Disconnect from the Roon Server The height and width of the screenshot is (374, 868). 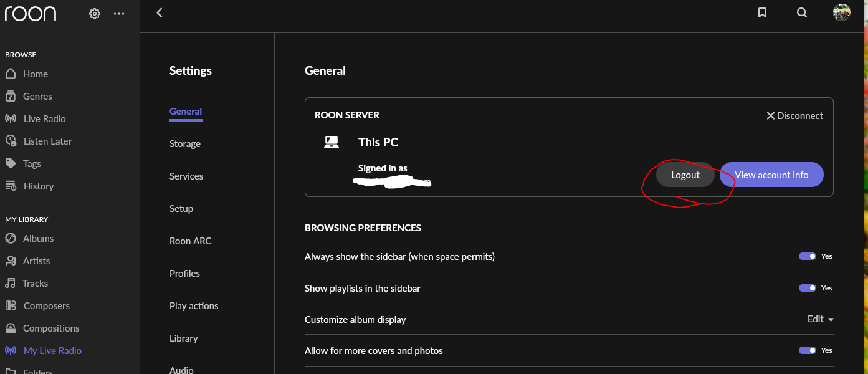pos(794,115)
